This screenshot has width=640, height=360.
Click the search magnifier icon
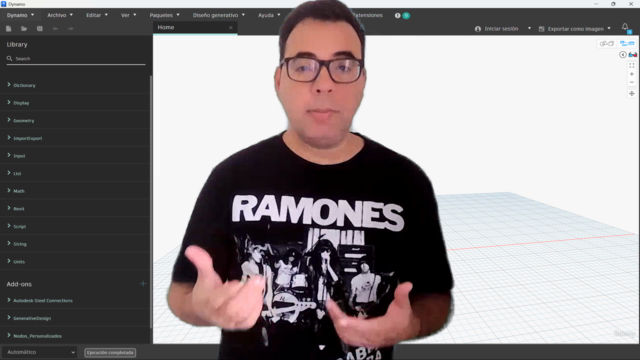click(x=9, y=58)
